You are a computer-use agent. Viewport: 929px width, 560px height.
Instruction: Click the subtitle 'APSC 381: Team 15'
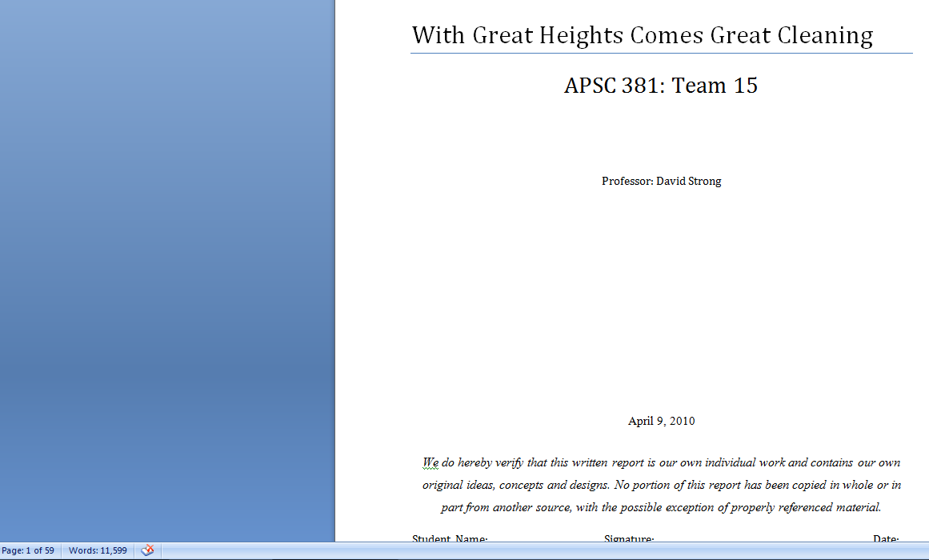[661, 86]
